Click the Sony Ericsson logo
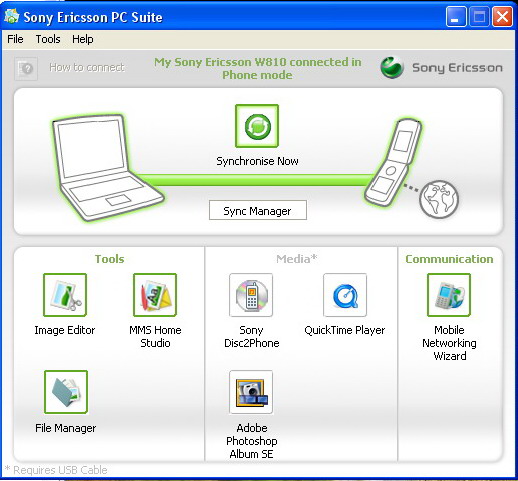 click(x=442, y=68)
